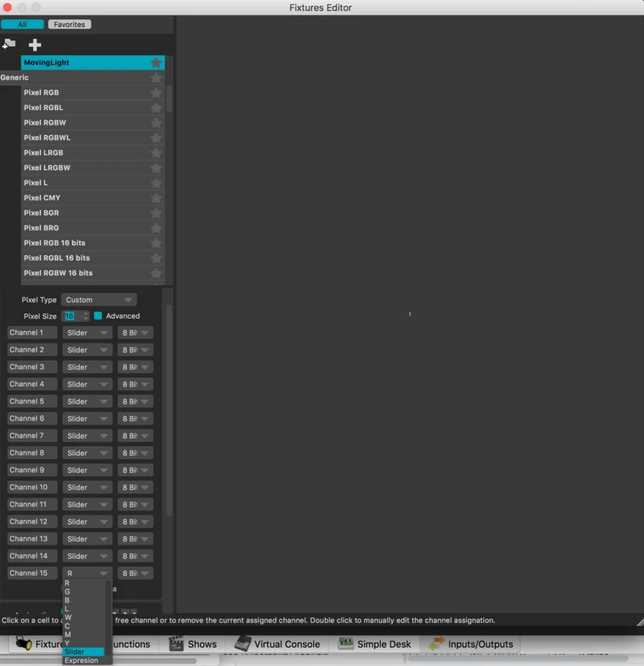The image size is (644, 666).
Task: Star the Pixel LRGBW fixture
Action: pos(156,167)
